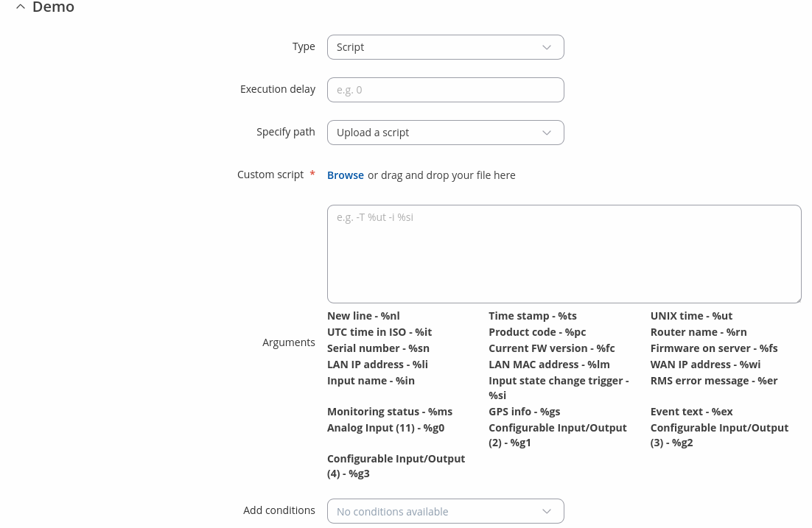812x528 pixels.
Task: Click the Browse link for custom script
Action: [x=345, y=175]
